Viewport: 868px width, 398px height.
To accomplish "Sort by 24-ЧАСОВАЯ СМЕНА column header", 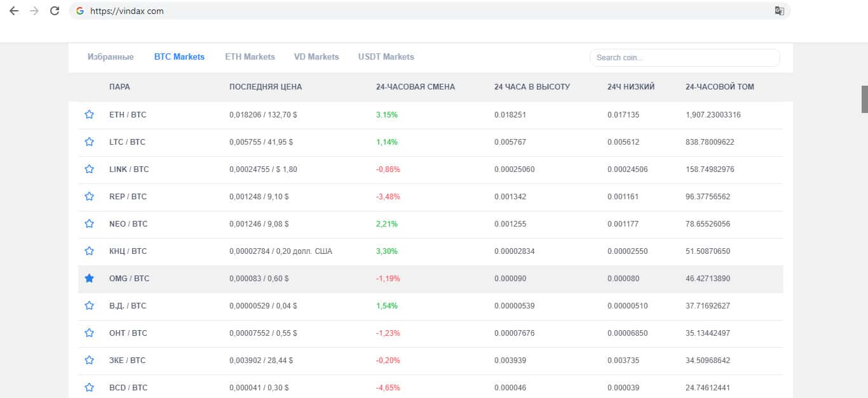I will click(415, 87).
